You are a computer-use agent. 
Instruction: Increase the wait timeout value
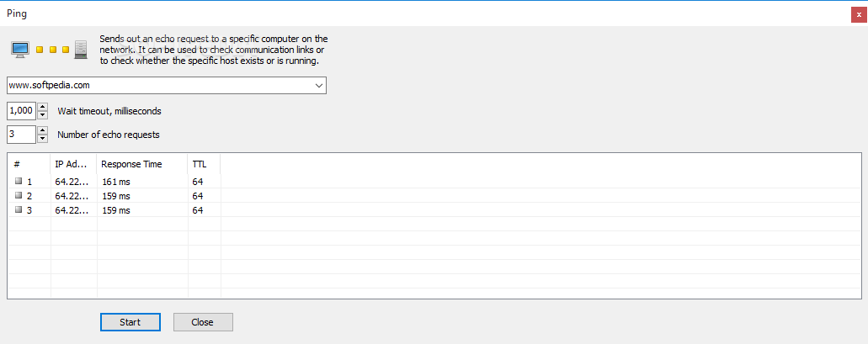point(43,107)
